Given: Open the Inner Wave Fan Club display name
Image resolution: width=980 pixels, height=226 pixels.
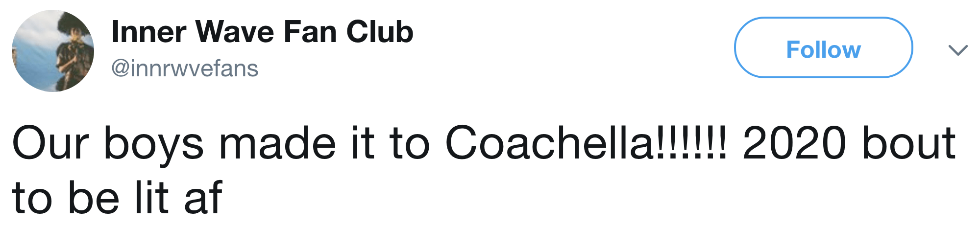Looking at the screenshot, I should [262, 32].
